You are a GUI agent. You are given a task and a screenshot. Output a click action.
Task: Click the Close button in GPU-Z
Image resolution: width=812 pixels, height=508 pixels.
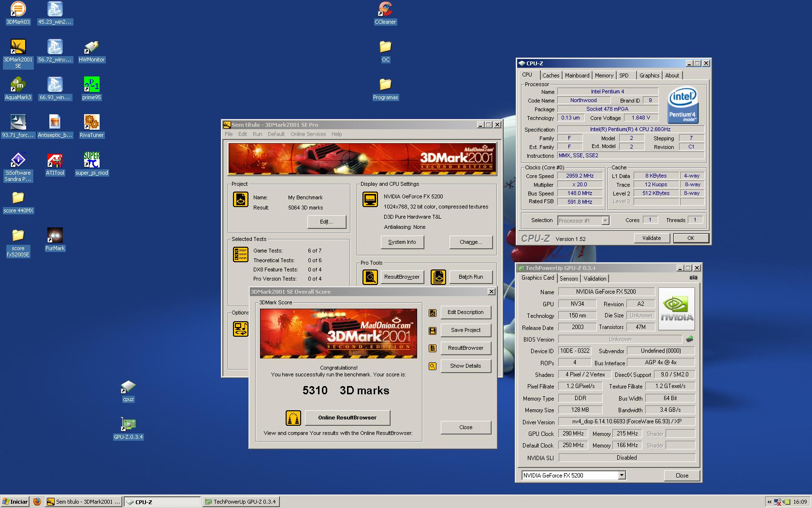coord(682,476)
